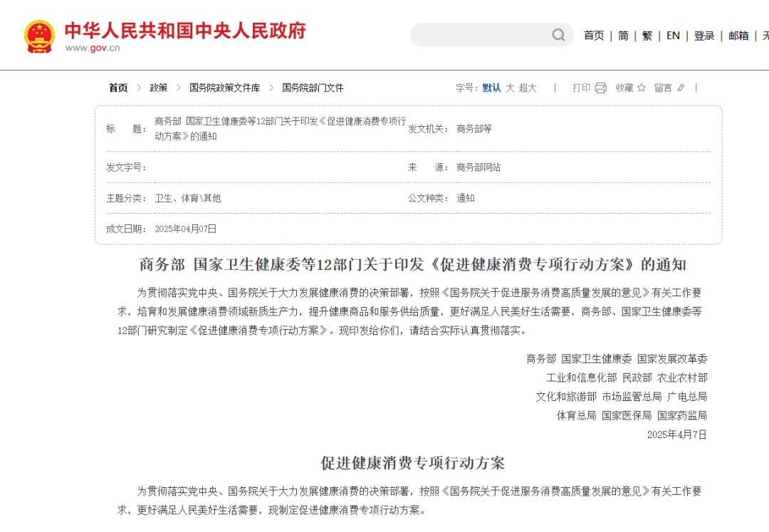Click the 登录 login link

click(704, 36)
